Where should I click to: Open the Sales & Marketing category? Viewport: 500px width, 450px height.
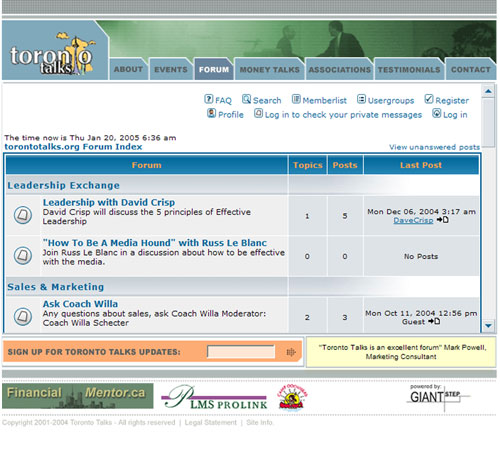tap(56, 287)
